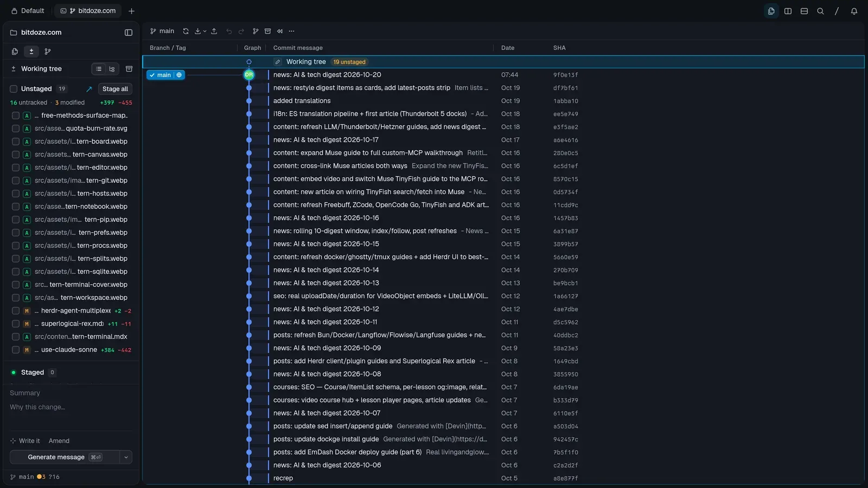Screen dimensions: 868x488
Task: Click the slash command icon at top right
Action: 837,11
